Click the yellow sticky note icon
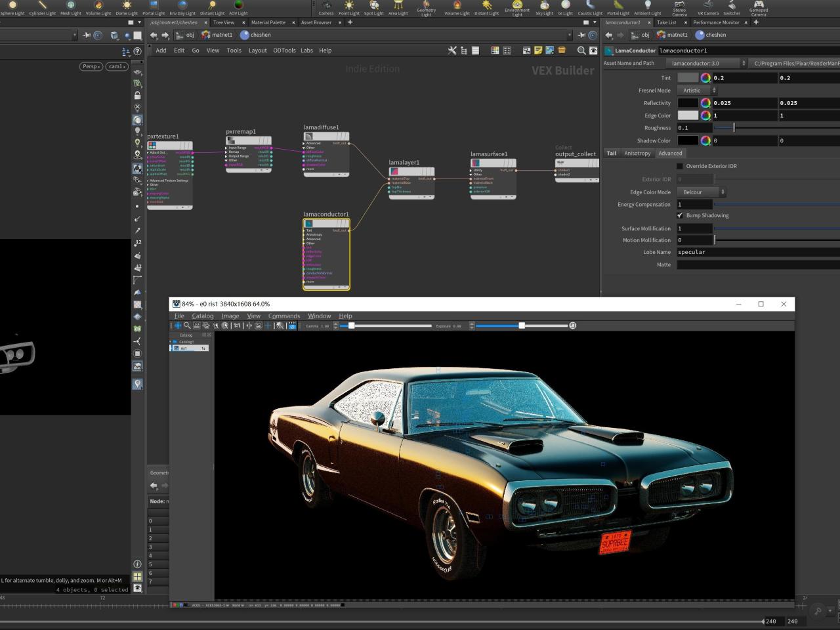This screenshot has height=630, width=840. [x=538, y=51]
